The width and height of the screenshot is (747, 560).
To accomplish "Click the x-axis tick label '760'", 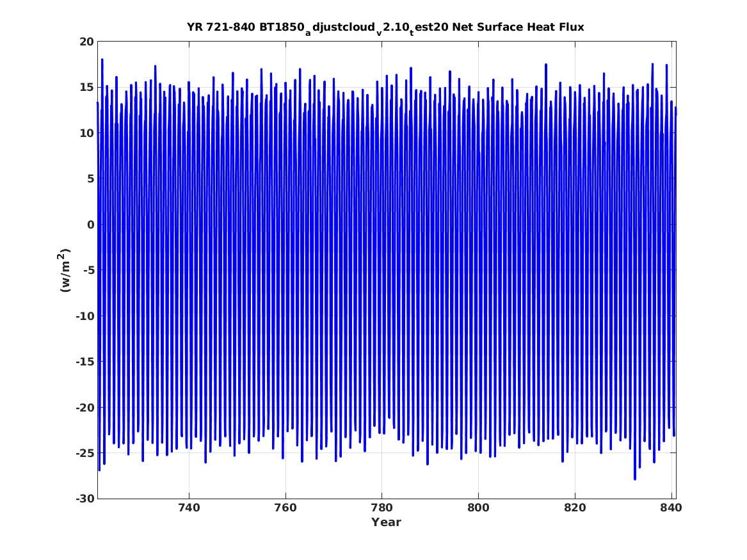I will coord(285,508).
